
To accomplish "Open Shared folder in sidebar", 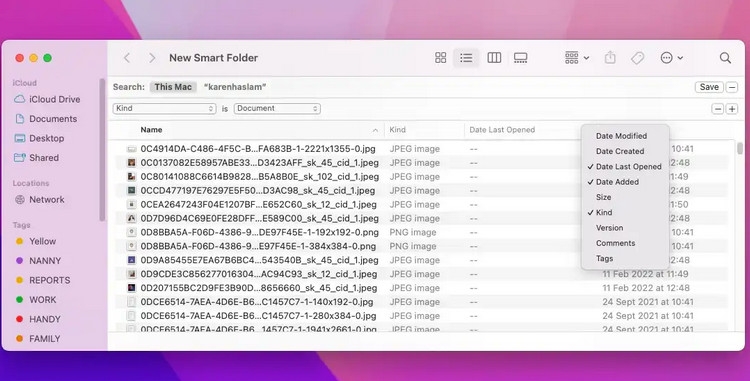I will pos(36,158).
